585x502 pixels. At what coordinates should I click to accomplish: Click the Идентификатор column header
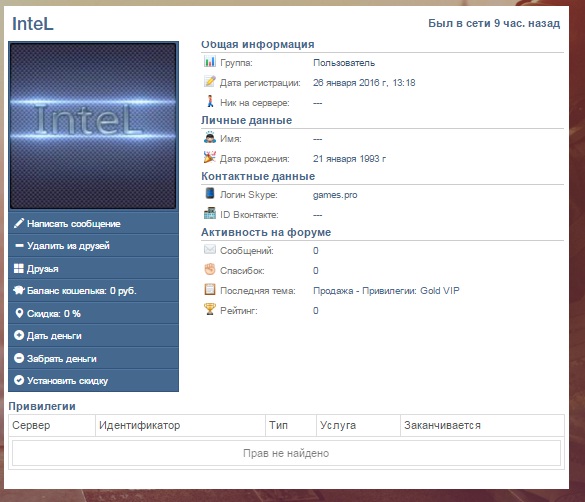pos(140,425)
